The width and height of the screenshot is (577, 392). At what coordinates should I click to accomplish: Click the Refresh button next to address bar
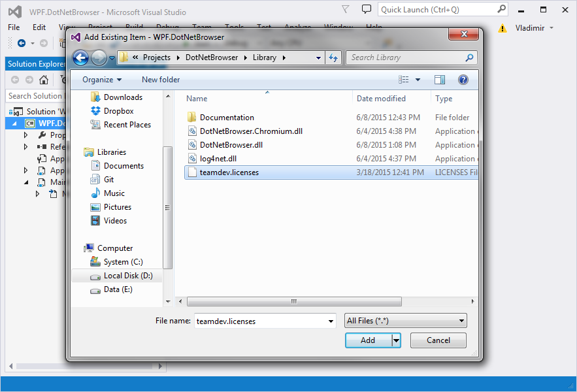pyautogui.click(x=333, y=57)
